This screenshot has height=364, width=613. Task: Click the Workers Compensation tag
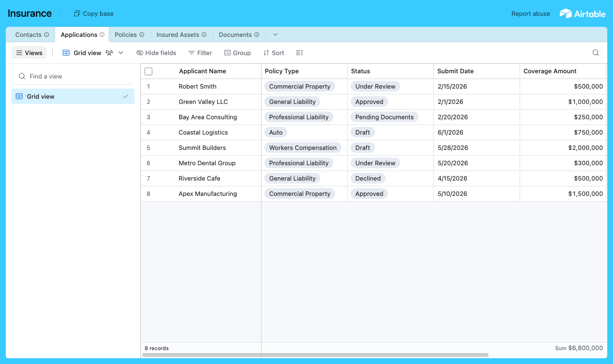click(x=303, y=148)
